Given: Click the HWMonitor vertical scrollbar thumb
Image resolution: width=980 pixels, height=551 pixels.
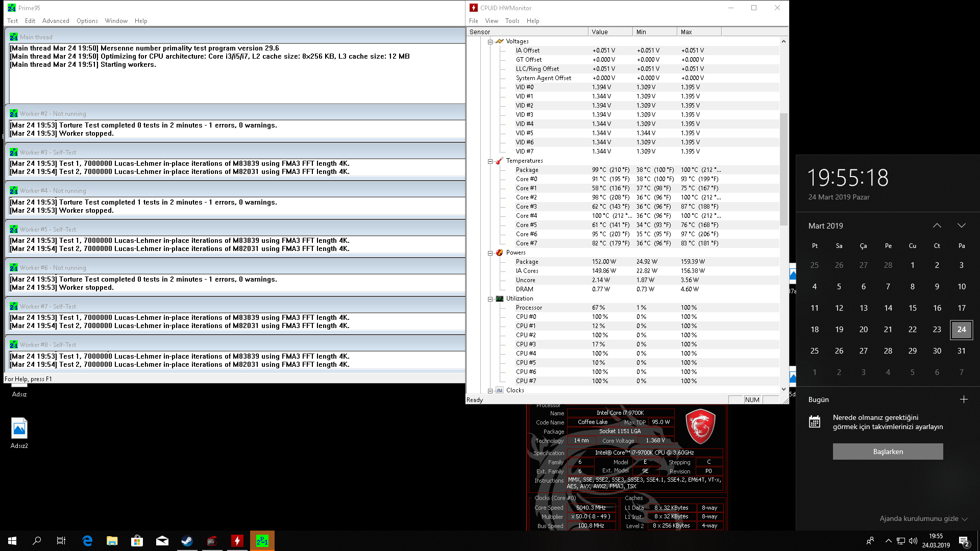Looking at the screenshot, I should coord(783,168).
